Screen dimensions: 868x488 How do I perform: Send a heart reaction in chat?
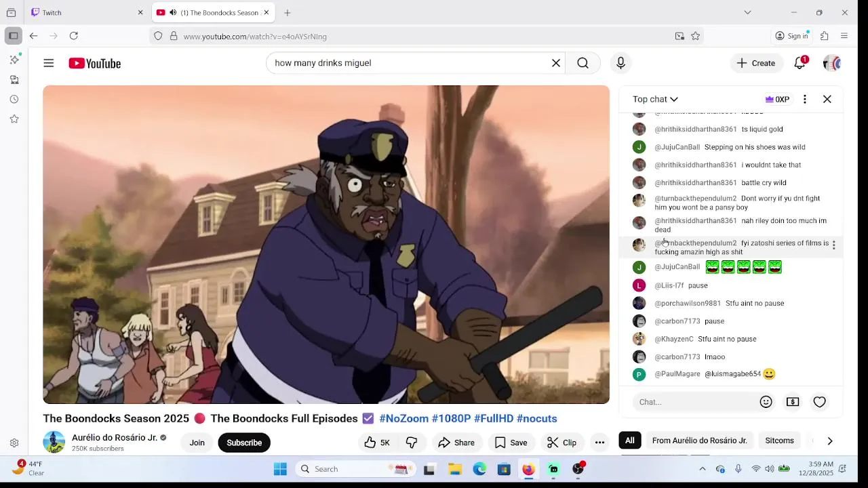click(819, 402)
